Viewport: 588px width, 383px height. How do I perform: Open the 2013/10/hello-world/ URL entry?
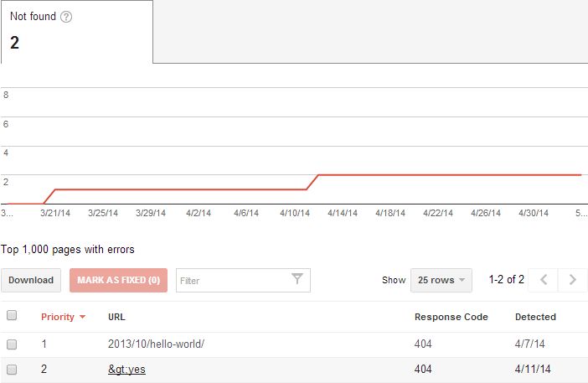point(156,344)
